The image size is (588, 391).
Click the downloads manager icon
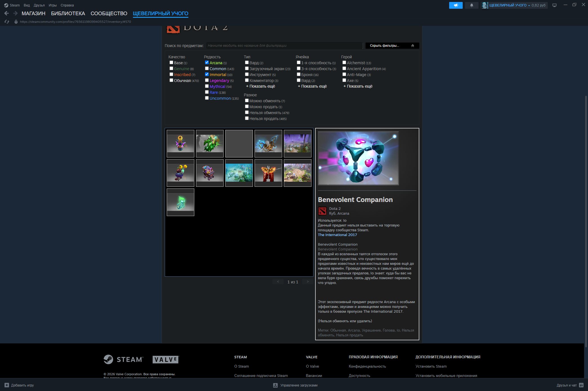275,385
